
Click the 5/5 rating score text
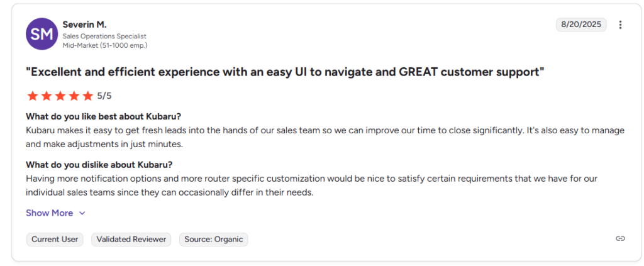[104, 96]
